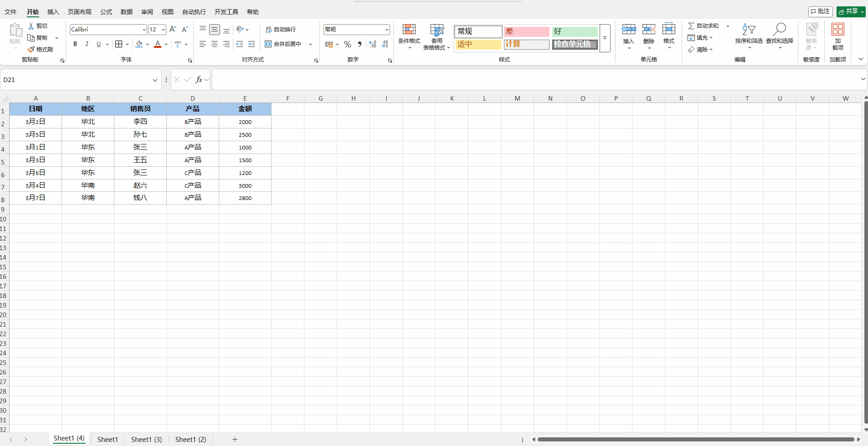Click the Comments (批注) button
This screenshot has width=868, height=446.
821,11
